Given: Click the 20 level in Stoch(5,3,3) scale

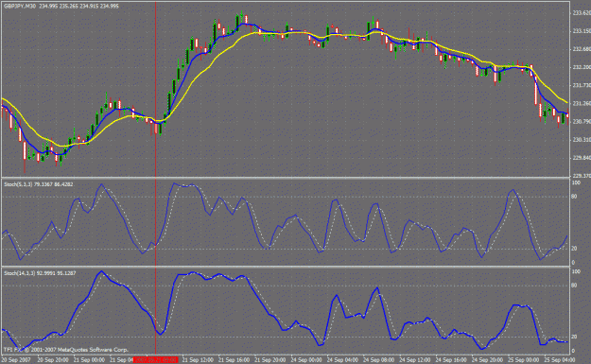Looking at the screenshot, I should tap(574, 249).
